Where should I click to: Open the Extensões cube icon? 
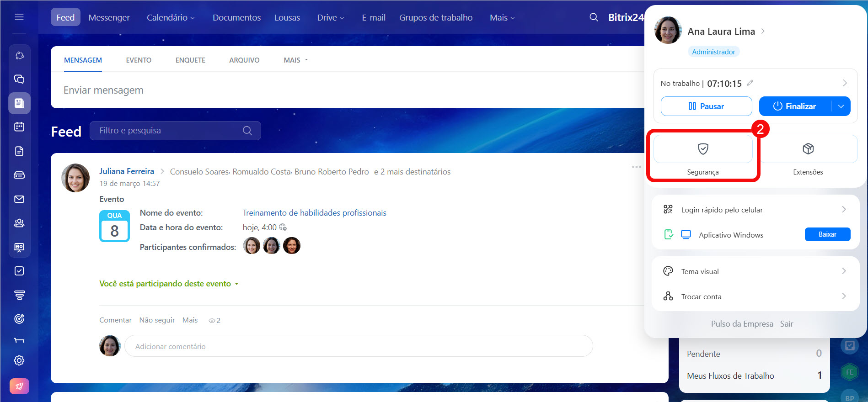coord(808,149)
